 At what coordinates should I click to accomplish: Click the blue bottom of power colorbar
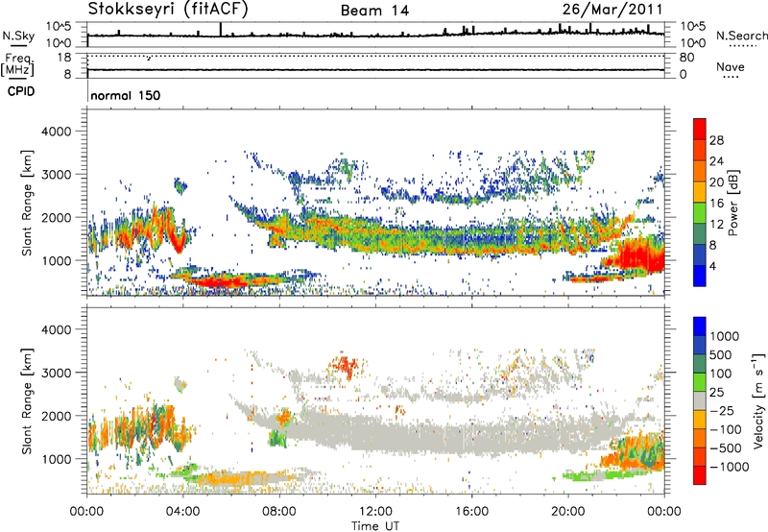point(700,276)
